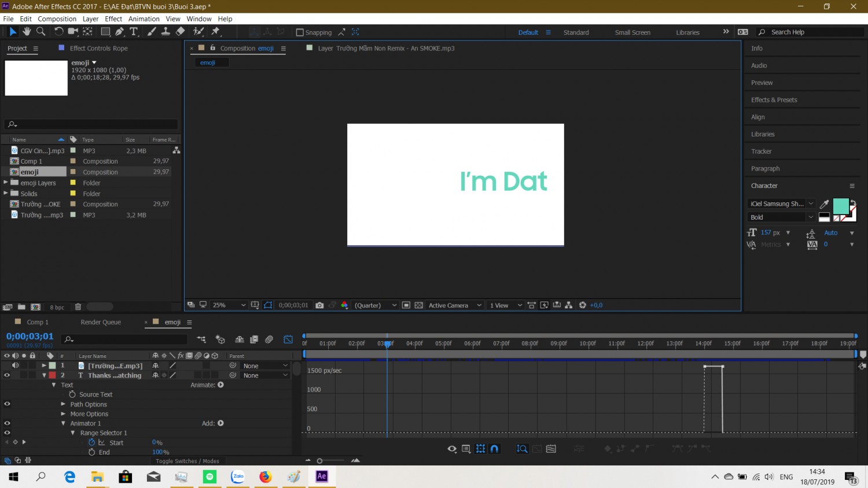
Task: Take a snapshot with the camera icon
Action: (x=319, y=305)
